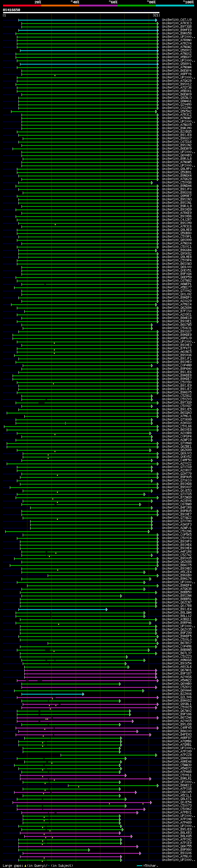Click the UniRef100_C5Z8G2 label
197x868 pixels.
coord(177,396)
